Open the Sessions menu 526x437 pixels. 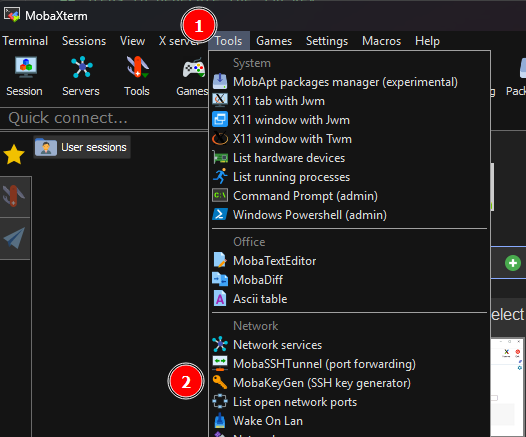pos(84,41)
